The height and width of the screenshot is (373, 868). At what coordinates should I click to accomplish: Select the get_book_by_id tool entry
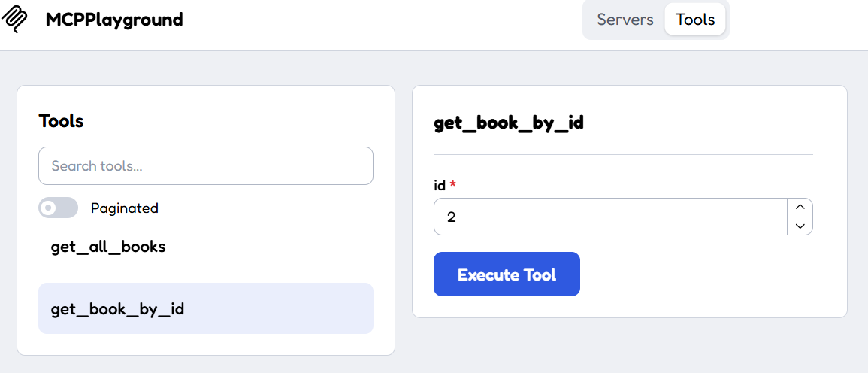(206, 309)
